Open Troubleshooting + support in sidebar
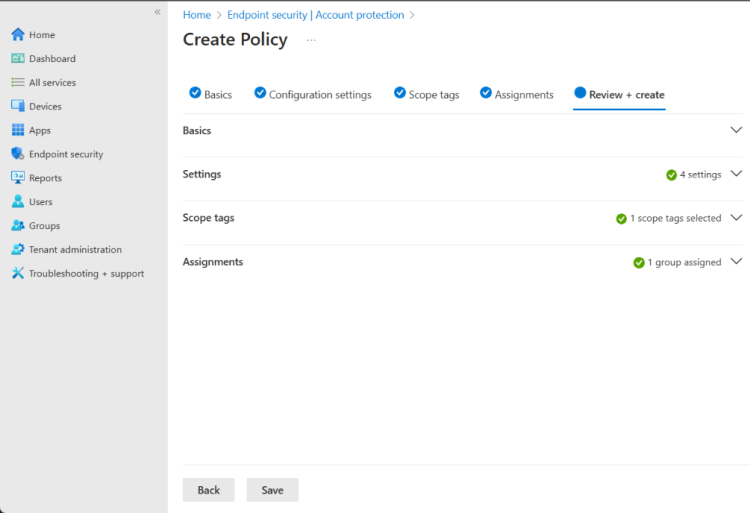The height and width of the screenshot is (513, 750). pyautogui.click(x=86, y=273)
